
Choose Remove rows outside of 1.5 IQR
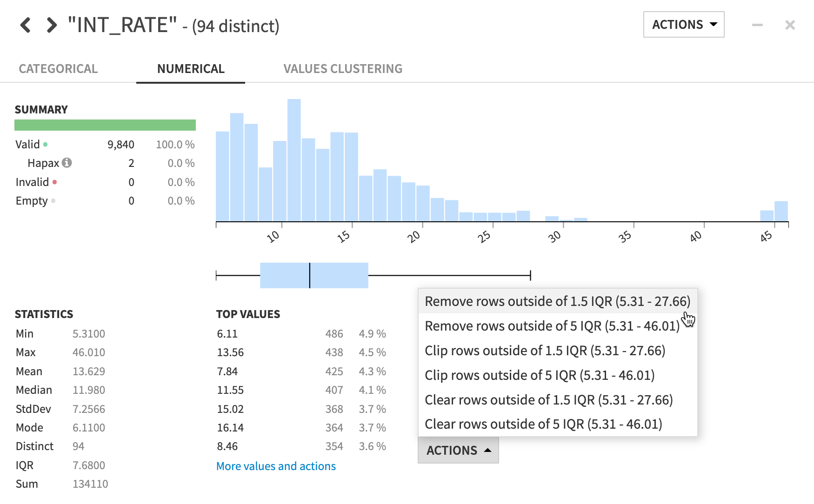tap(557, 301)
